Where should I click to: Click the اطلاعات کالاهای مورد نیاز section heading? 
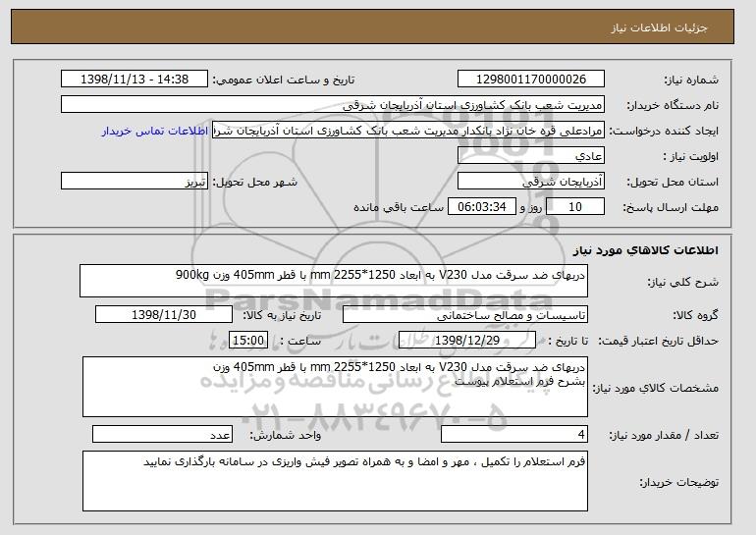tap(646, 250)
